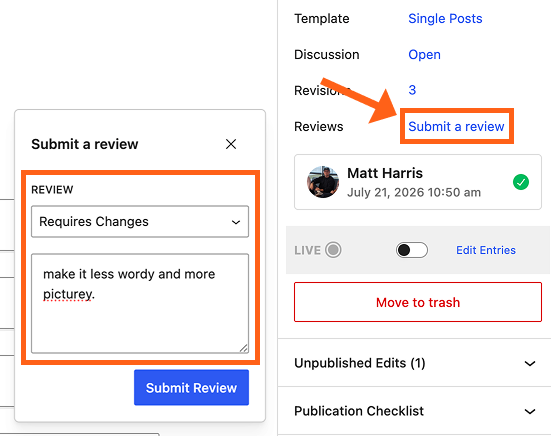Click the Open discussion link
This screenshot has width=551, height=436.
coord(424,54)
